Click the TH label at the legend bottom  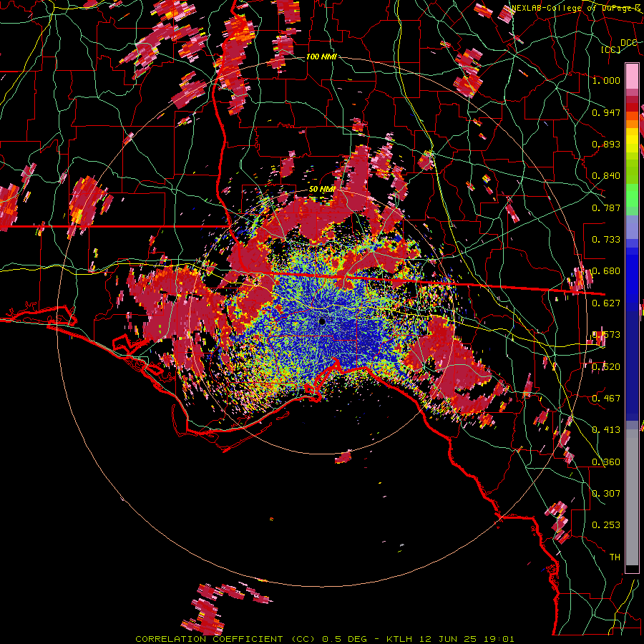(615, 557)
